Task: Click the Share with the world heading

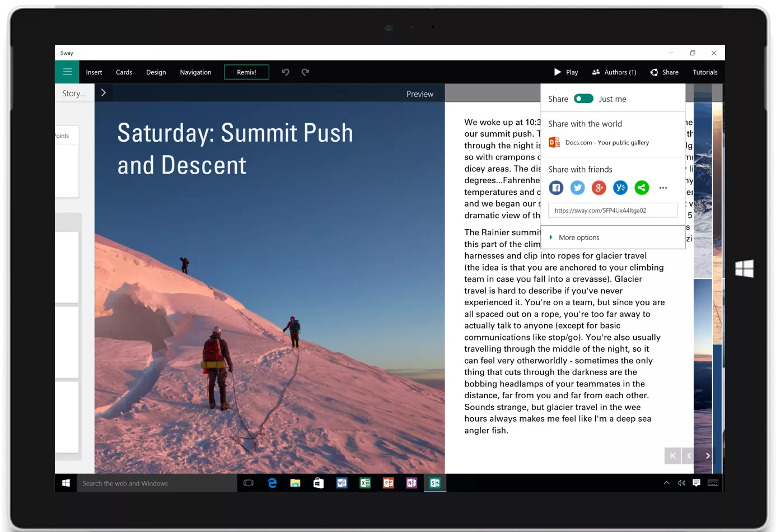Action: tap(585, 124)
